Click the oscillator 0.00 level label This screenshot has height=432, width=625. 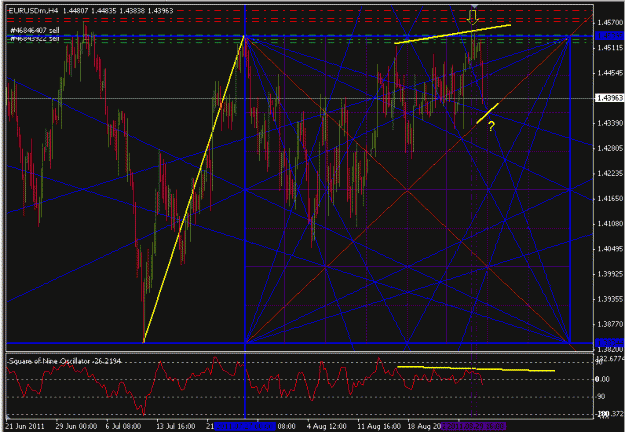coord(603,379)
